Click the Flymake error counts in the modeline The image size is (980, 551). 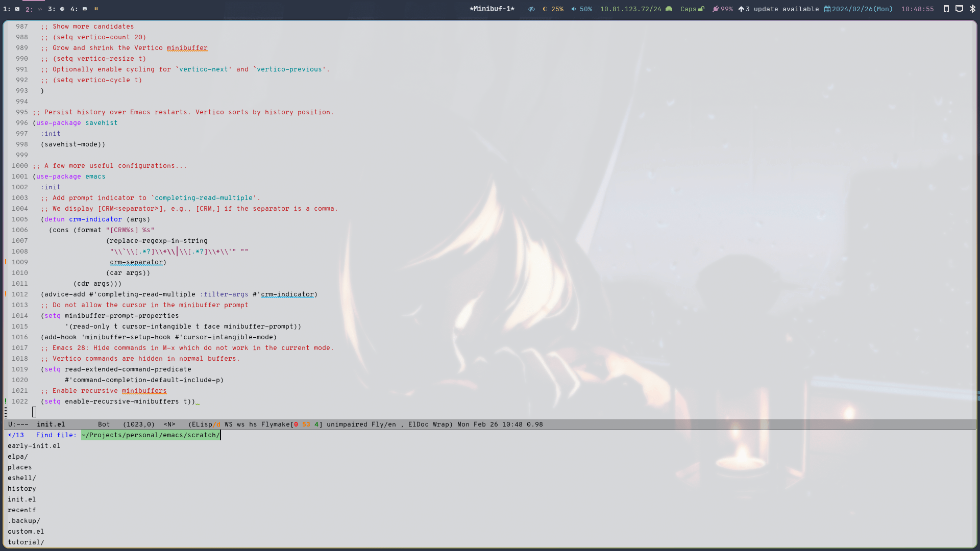click(x=306, y=424)
